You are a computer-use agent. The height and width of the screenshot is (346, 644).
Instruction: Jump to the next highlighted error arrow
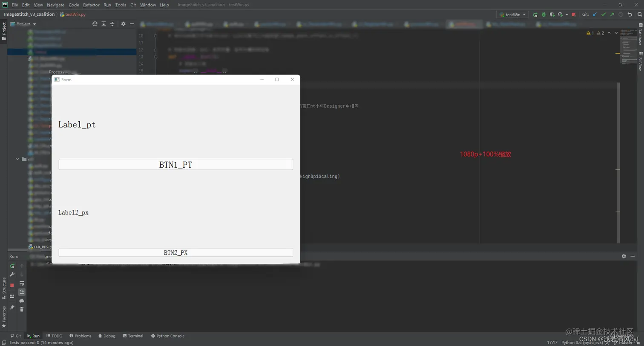point(616,33)
